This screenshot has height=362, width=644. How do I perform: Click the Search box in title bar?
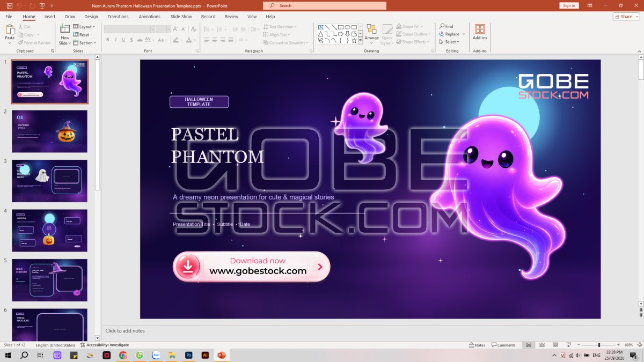click(x=325, y=5)
